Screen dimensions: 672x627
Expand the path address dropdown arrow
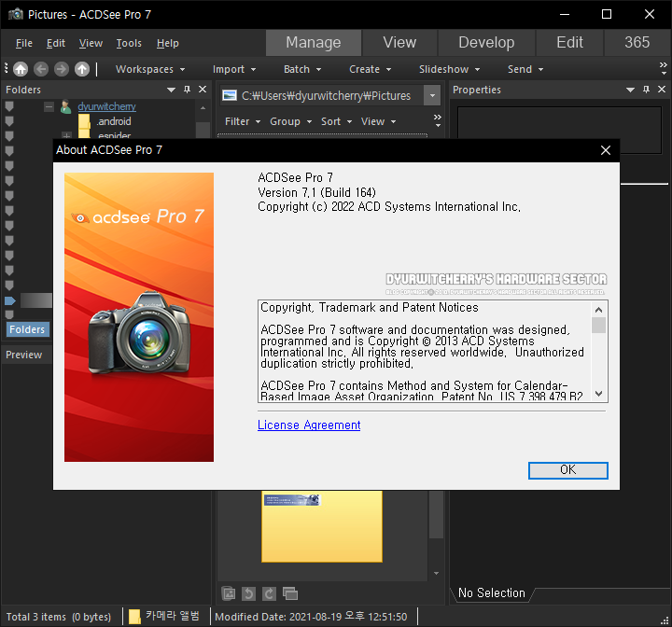coord(432,95)
